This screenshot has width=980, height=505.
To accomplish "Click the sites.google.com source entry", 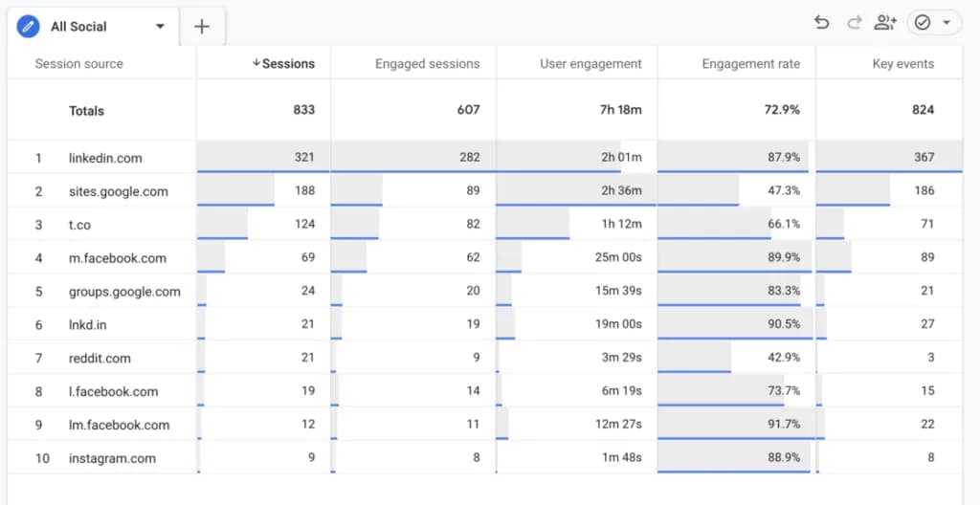I will 118,191.
